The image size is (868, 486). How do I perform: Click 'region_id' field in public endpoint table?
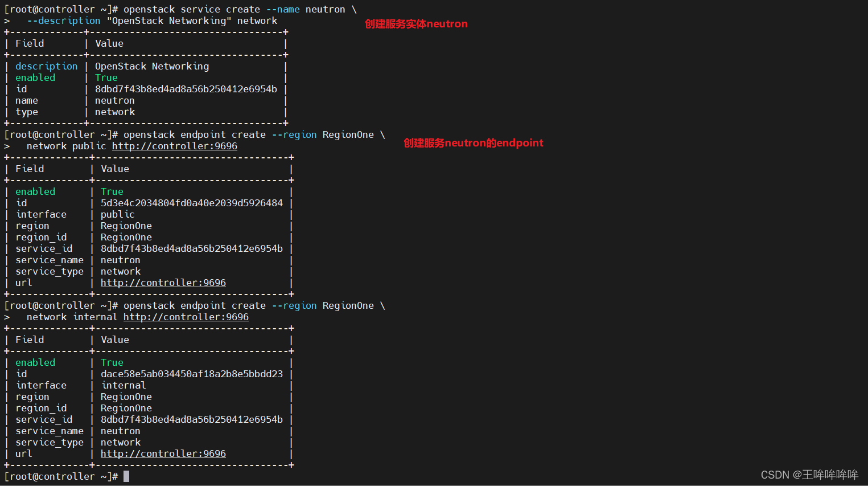[41, 237]
